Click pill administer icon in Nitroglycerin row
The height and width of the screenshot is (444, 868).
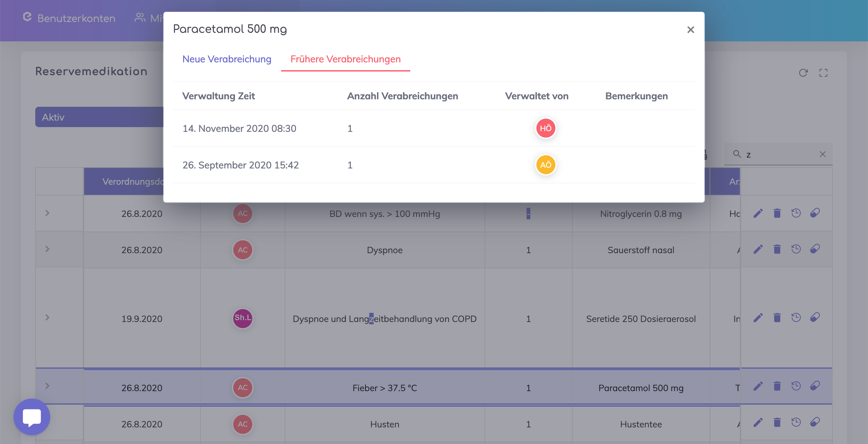[x=815, y=213]
